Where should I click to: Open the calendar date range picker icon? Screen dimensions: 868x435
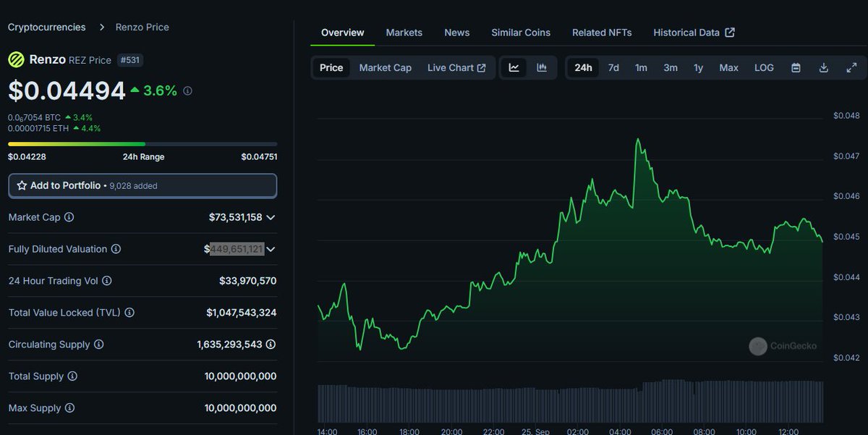pyautogui.click(x=796, y=67)
